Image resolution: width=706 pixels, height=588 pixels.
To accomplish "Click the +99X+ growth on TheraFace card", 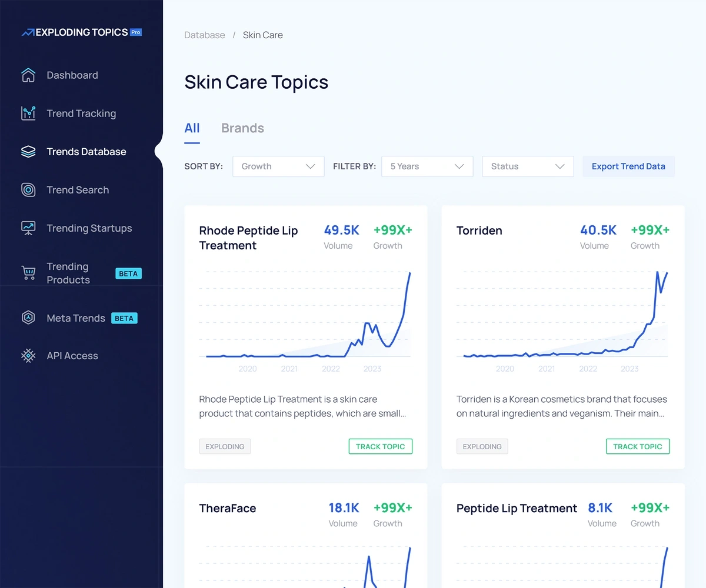I will coord(393,507).
